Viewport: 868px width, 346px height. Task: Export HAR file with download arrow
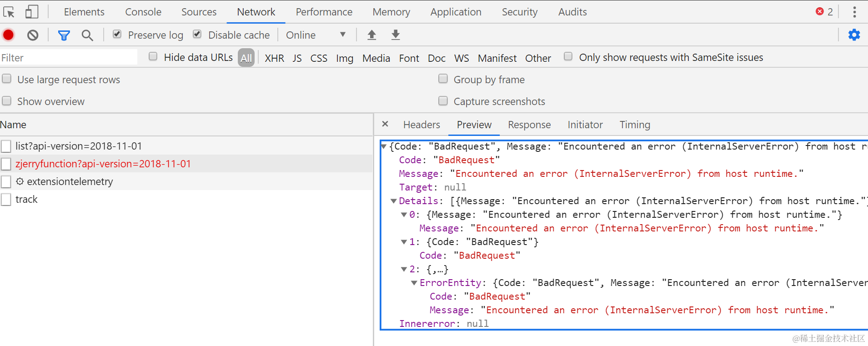point(396,35)
